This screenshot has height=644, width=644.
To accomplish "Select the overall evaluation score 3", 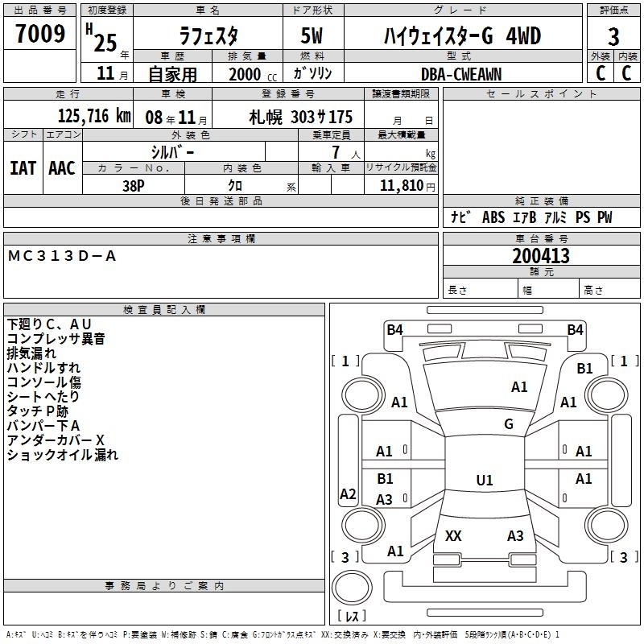I will pyautogui.click(x=613, y=38).
